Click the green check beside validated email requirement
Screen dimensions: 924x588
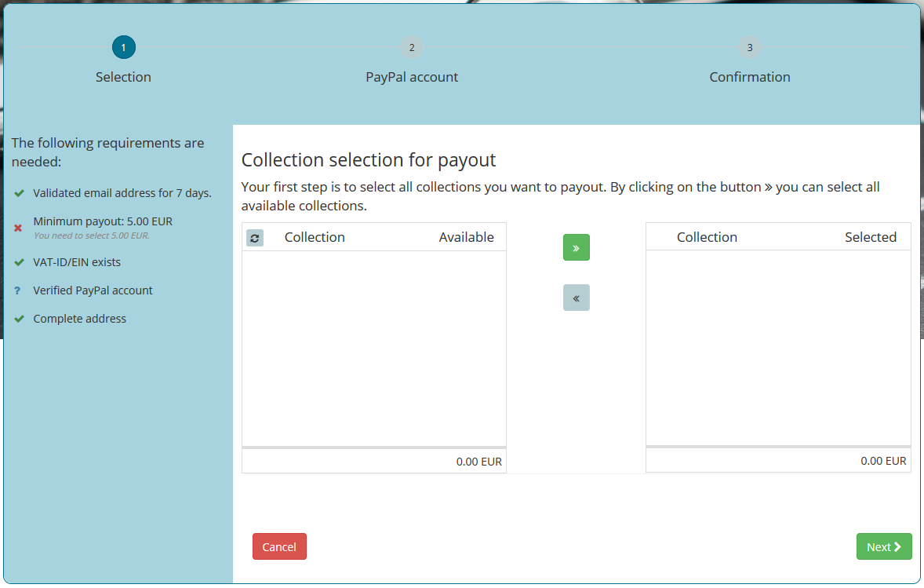click(x=19, y=192)
